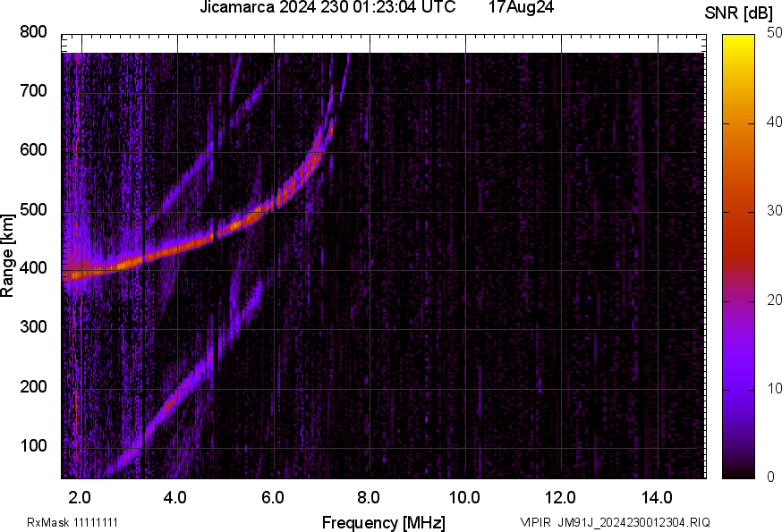782x532 pixels.
Task: Click the range tick label 600
Action: (x=33, y=149)
